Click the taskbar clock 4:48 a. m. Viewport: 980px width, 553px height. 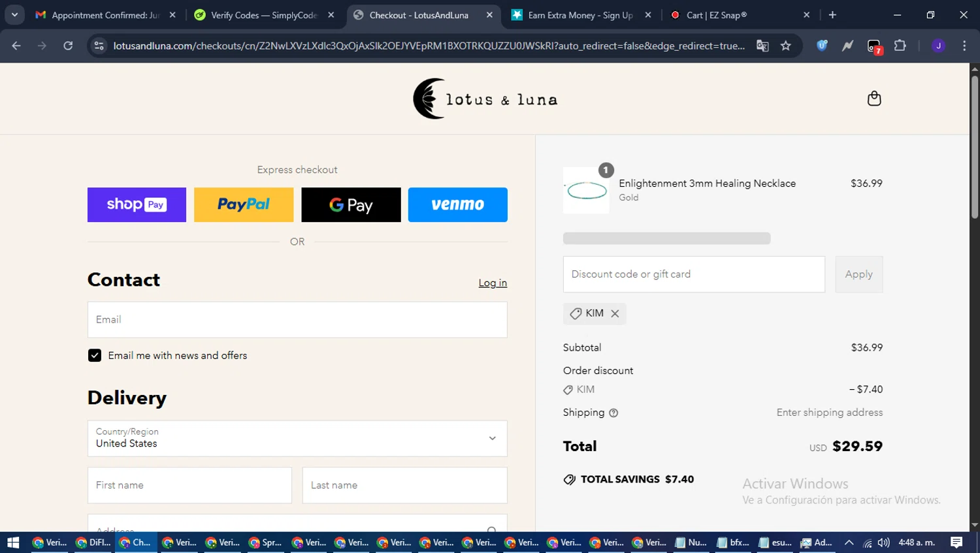[917, 543]
